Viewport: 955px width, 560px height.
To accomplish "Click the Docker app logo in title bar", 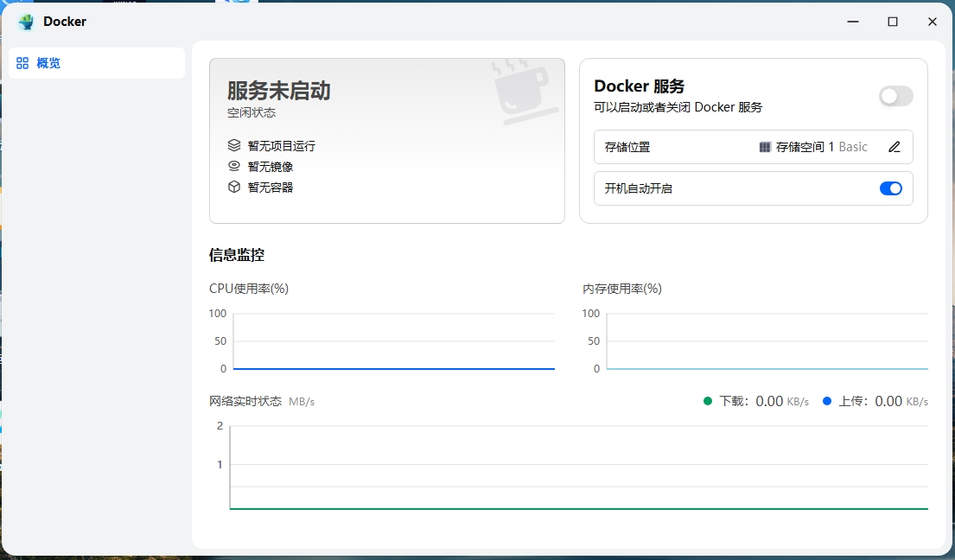I will coord(26,22).
